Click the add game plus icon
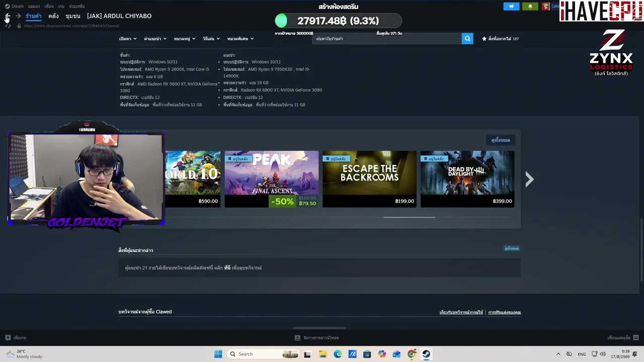Image resolution: width=644 pixels, height=362 pixels. coord(8,338)
